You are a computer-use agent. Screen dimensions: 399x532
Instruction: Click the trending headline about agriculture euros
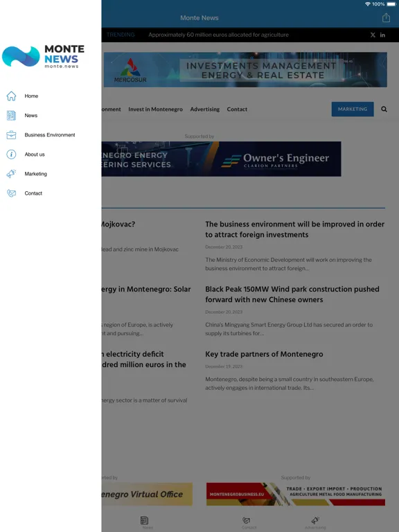tap(218, 35)
